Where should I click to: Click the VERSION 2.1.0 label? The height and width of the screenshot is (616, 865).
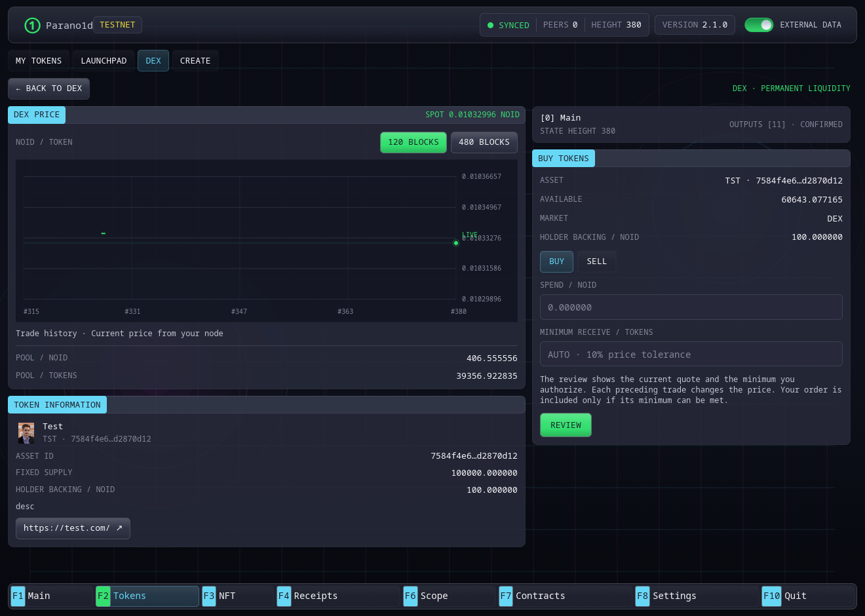coord(695,25)
